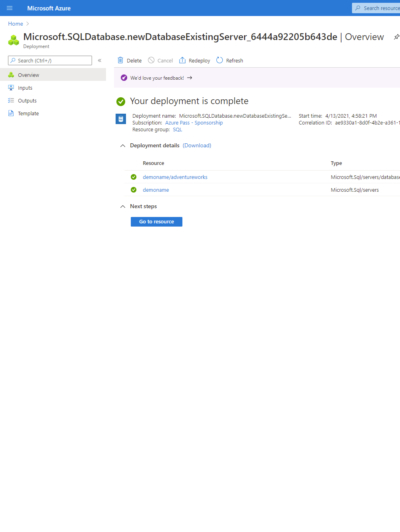This screenshot has width=400, height=532.
Task: Navigate to Home via the breadcrumb
Action: 15,23
